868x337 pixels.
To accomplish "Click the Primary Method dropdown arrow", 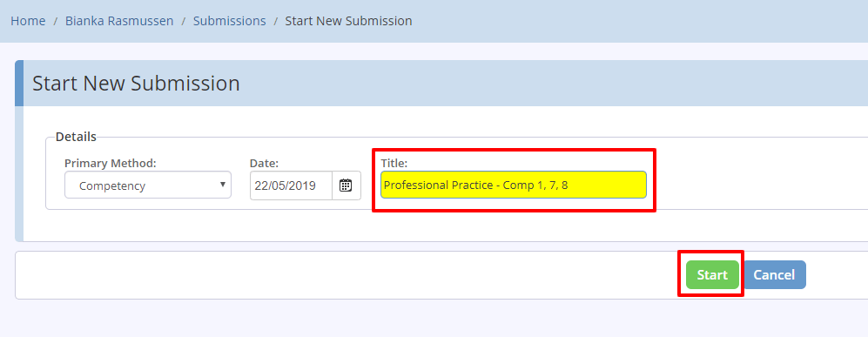I will [x=223, y=185].
